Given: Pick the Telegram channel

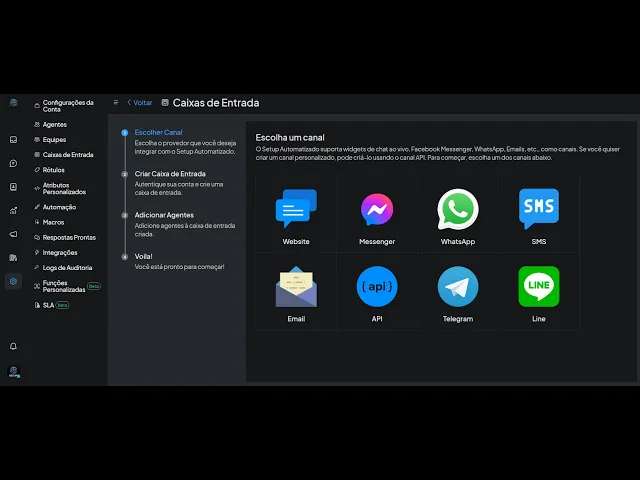Looking at the screenshot, I should (x=458, y=287).
